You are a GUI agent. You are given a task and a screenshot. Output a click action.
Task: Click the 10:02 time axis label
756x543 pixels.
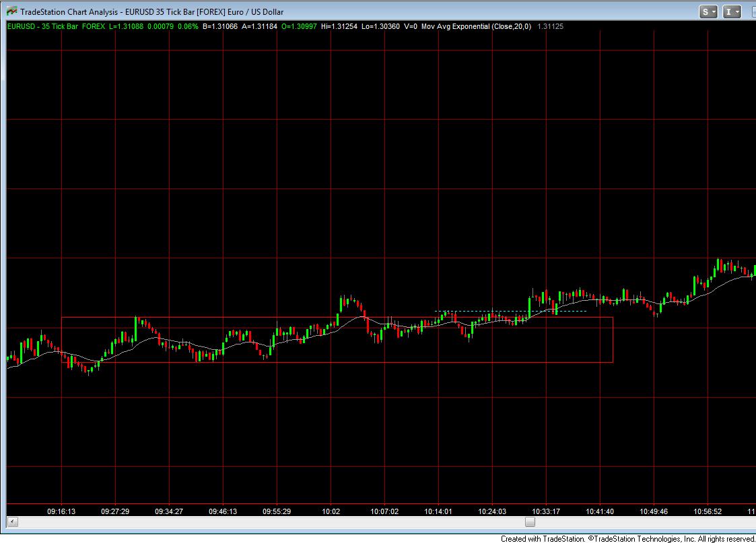pyautogui.click(x=331, y=511)
